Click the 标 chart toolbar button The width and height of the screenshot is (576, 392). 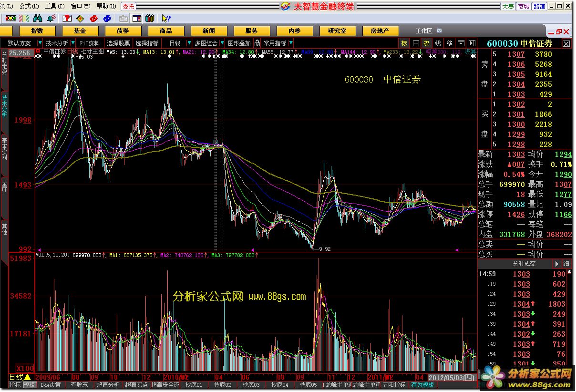tap(404, 43)
